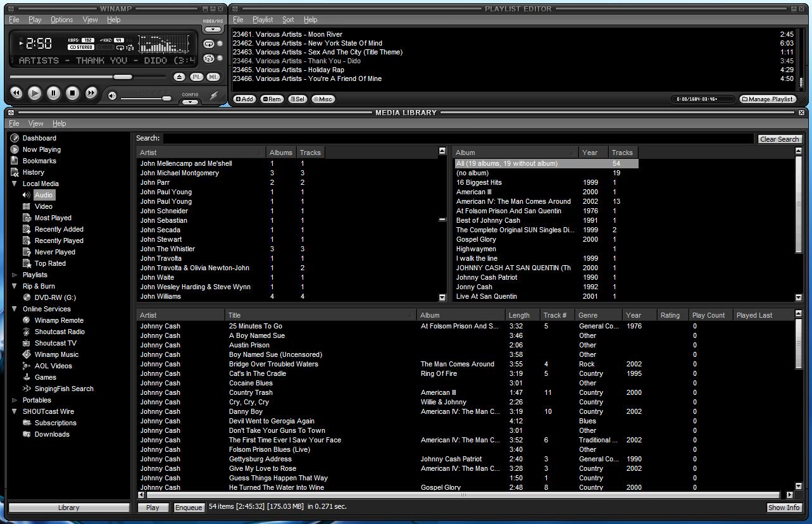This screenshot has width=812, height=524.
Task: Open Playlist Editor Sort menu
Action: coord(288,20)
